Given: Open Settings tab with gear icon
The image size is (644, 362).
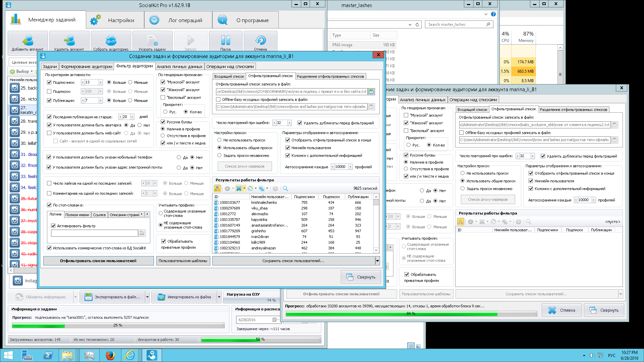Looking at the screenshot, I should tap(115, 20).
